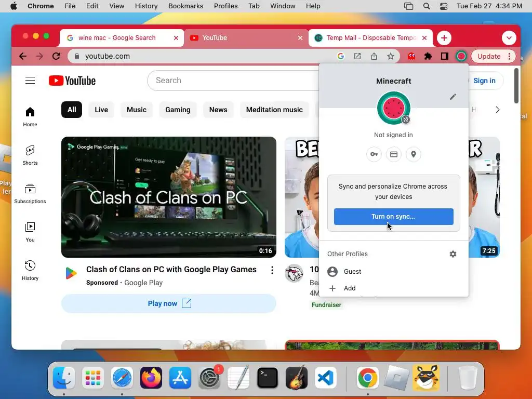The height and width of the screenshot is (399, 532).
Task: Show more category chips arrow
Action: coord(497,110)
